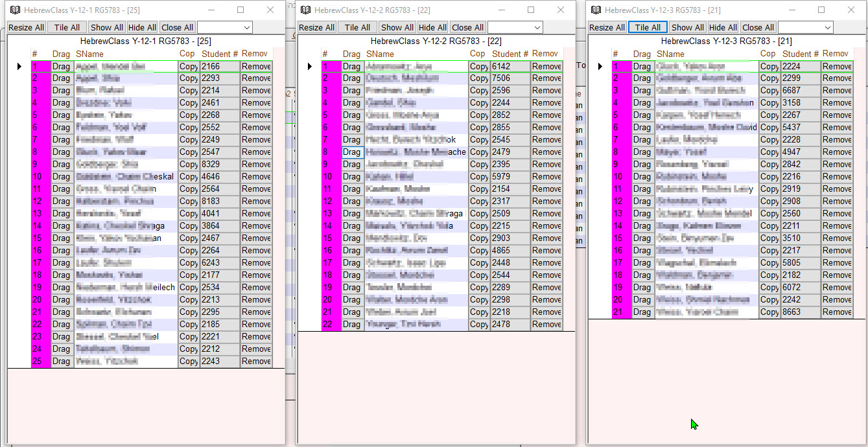Click Close All in the Y-12-3 window

(758, 27)
